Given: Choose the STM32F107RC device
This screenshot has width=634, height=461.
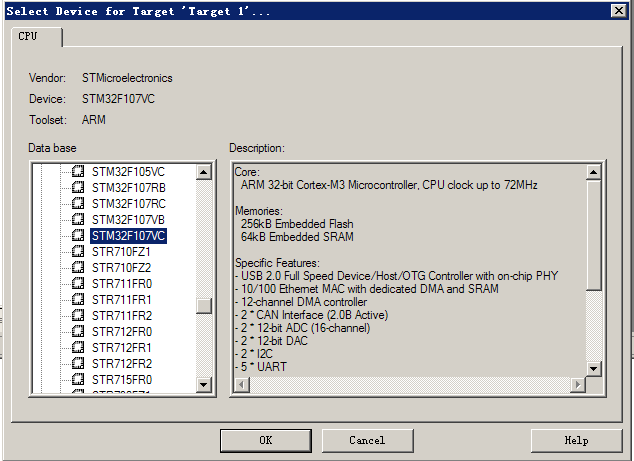Looking at the screenshot, I should (129, 204).
